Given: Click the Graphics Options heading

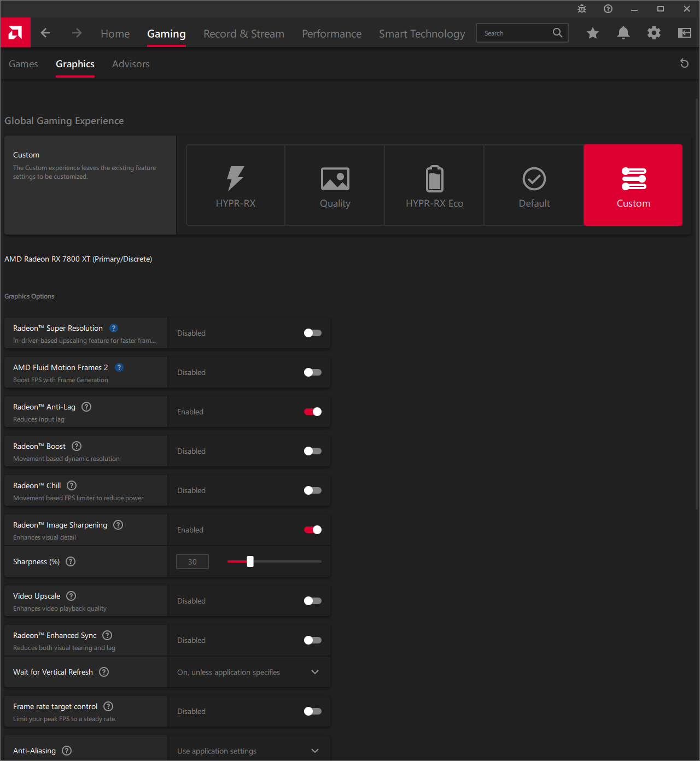Looking at the screenshot, I should pos(30,296).
